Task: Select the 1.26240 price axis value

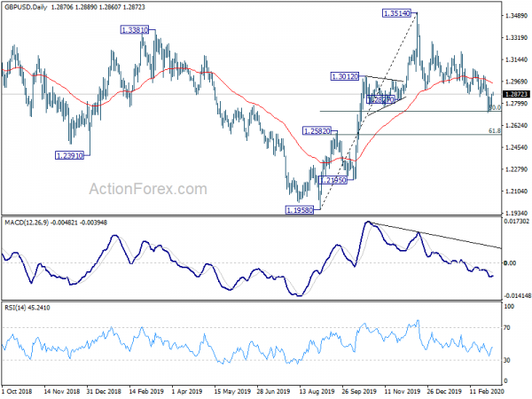Action: [516, 126]
